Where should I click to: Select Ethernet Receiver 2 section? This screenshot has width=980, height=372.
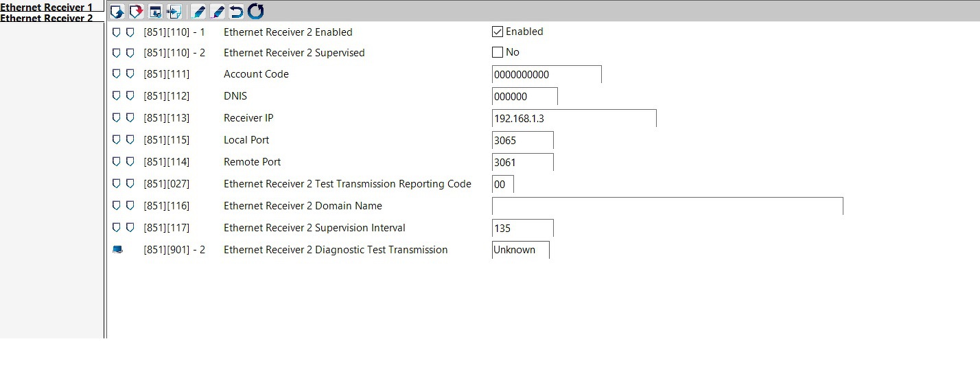(x=47, y=18)
